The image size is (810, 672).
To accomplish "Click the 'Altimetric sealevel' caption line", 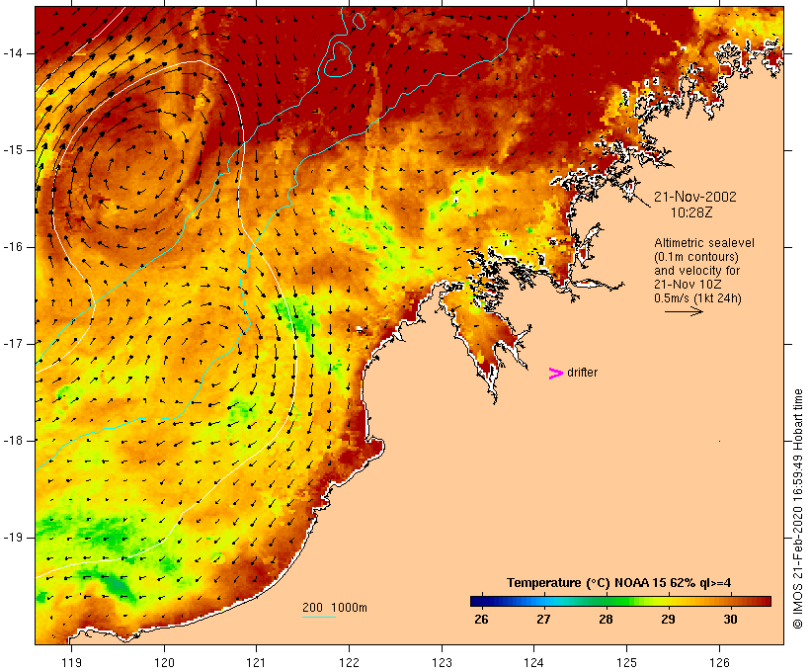I will [x=704, y=243].
